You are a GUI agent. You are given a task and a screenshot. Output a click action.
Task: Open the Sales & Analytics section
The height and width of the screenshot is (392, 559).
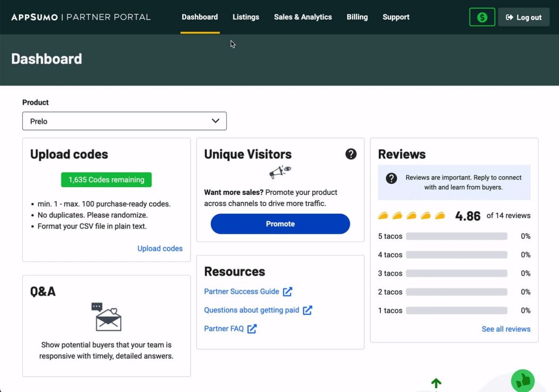[x=303, y=17]
